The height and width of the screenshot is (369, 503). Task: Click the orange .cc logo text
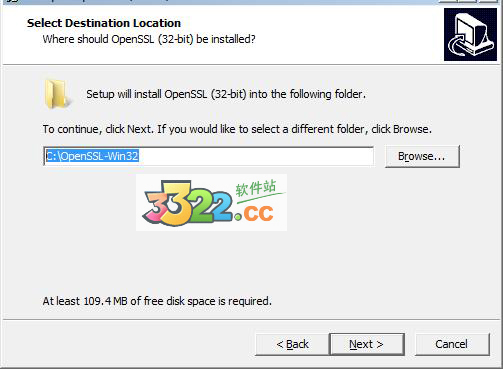(x=254, y=213)
